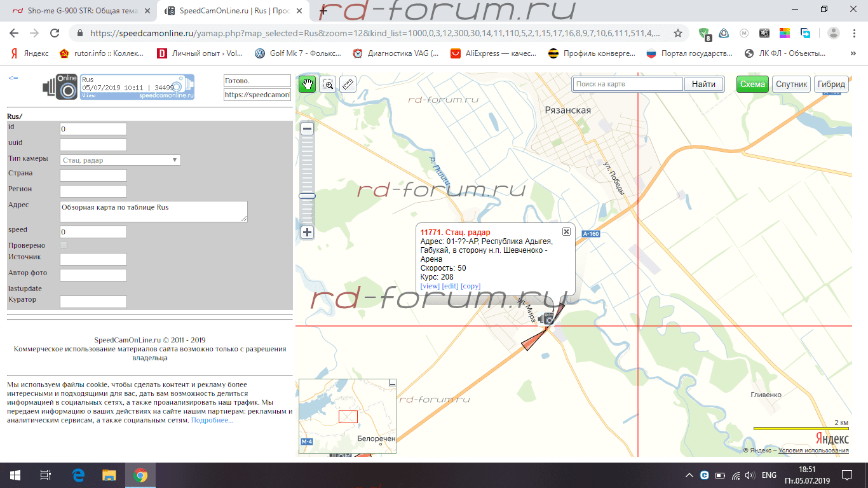Open the Яндекс bookmark
The height and width of the screenshot is (488, 868).
click(30, 53)
